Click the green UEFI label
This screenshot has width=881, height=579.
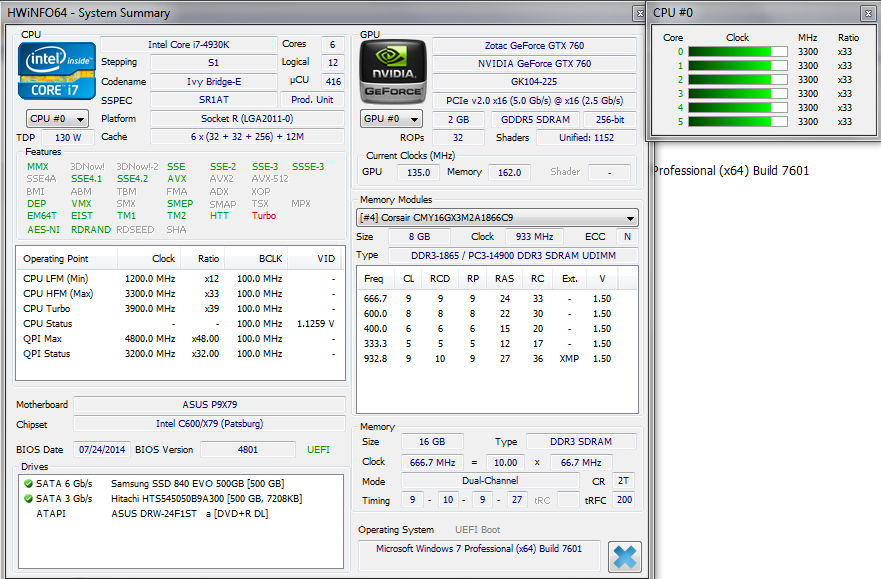coord(318,450)
